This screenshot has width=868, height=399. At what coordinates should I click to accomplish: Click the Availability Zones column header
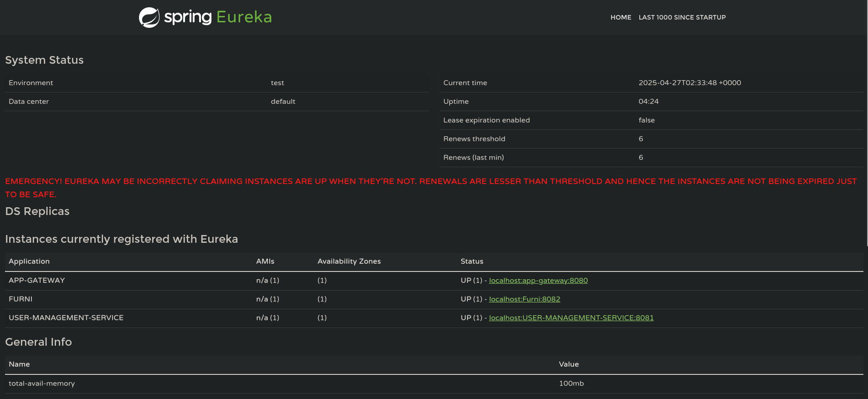tap(349, 261)
